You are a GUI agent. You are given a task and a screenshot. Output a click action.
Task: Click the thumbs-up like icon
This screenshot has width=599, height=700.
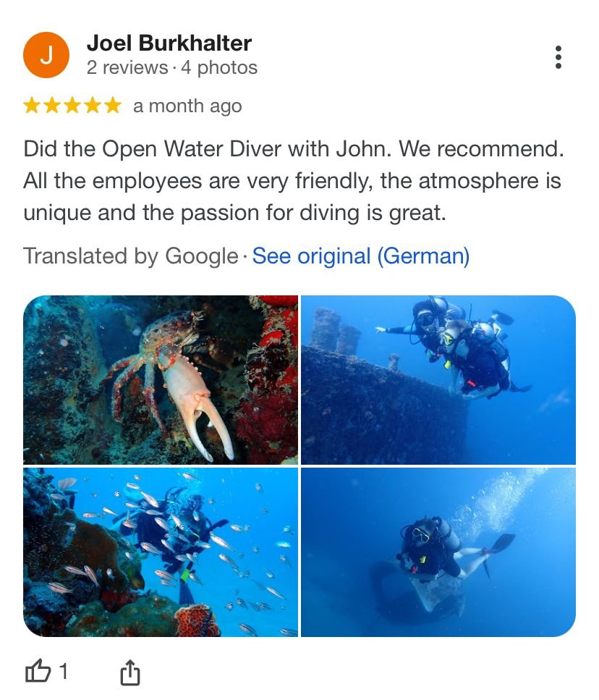point(38,670)
